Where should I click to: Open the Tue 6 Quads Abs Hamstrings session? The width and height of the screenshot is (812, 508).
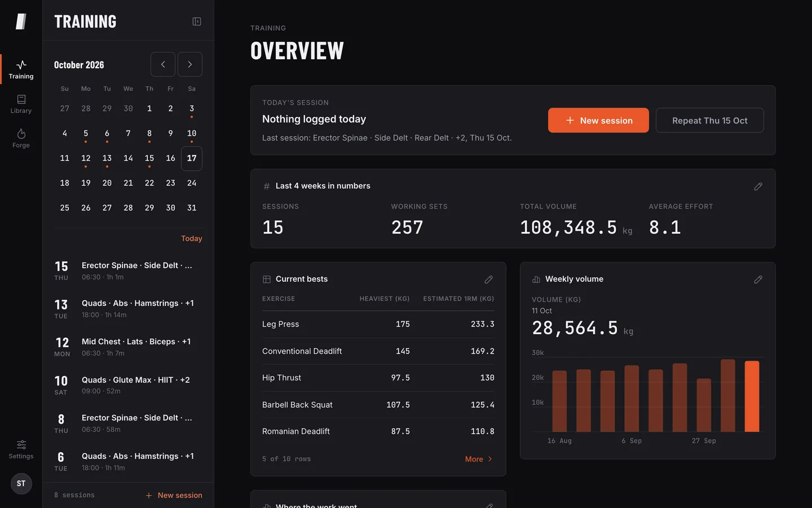pos(128,461)
